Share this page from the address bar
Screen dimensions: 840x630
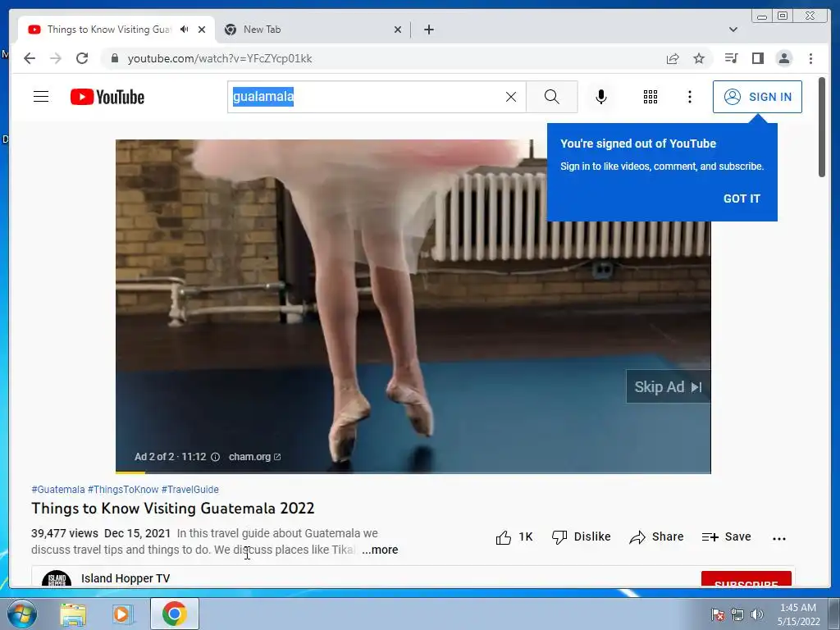[673, 58]
